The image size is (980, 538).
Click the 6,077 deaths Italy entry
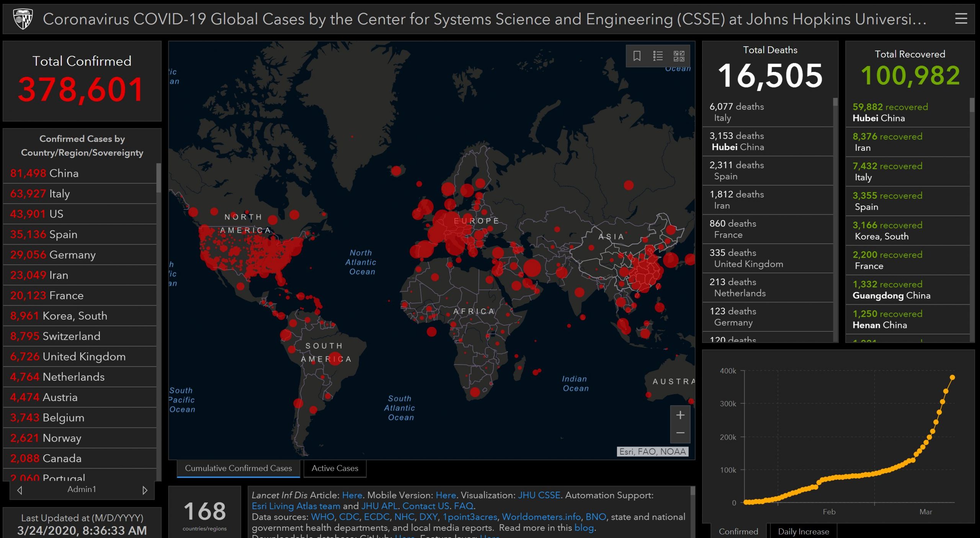(768, 112)
